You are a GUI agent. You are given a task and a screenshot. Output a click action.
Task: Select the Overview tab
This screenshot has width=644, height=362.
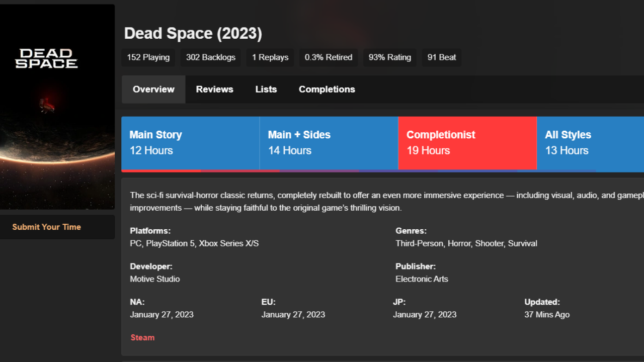(x=153, y=89)
